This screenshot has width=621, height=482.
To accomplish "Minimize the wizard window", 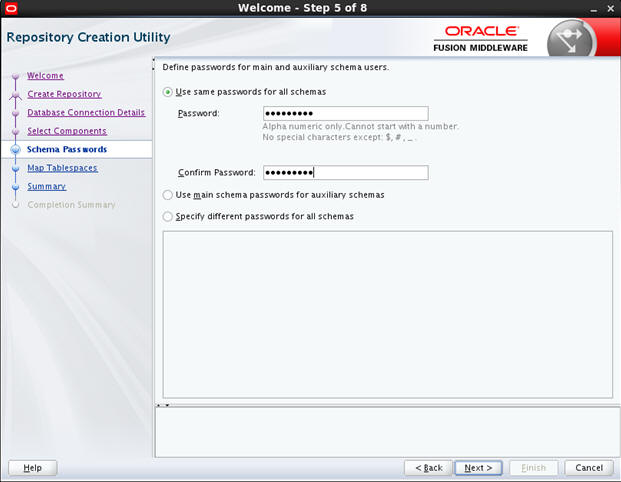I will (593, 10).
